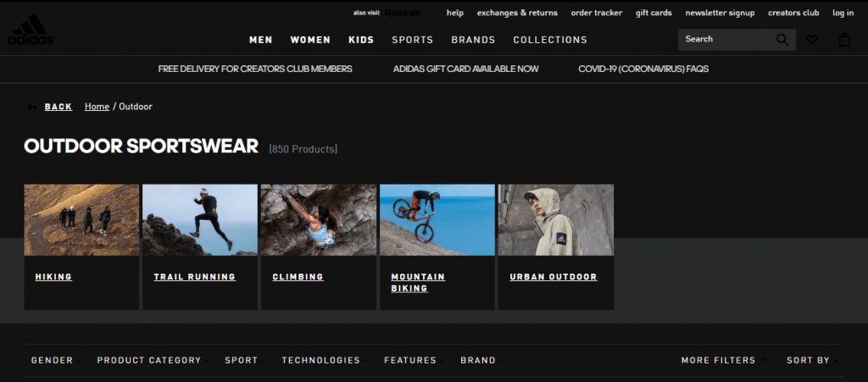The width and height of the screenshot is (868, 382).
Task: Click the Outdoor breadcrumb text
Action: point(136,107)
